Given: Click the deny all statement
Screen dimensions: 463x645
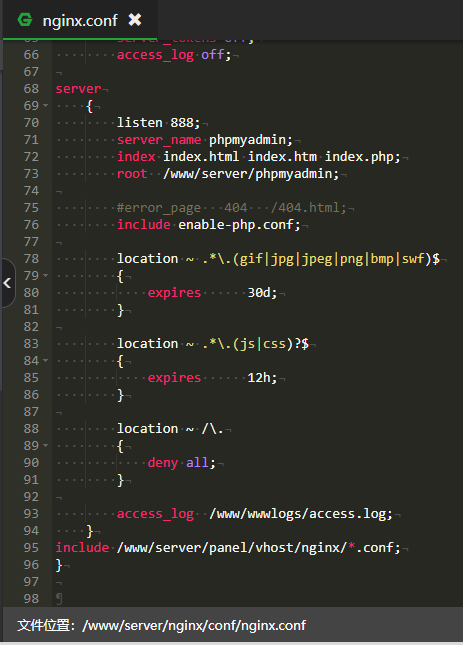Looking at the screenshot, I should point(181,463).
